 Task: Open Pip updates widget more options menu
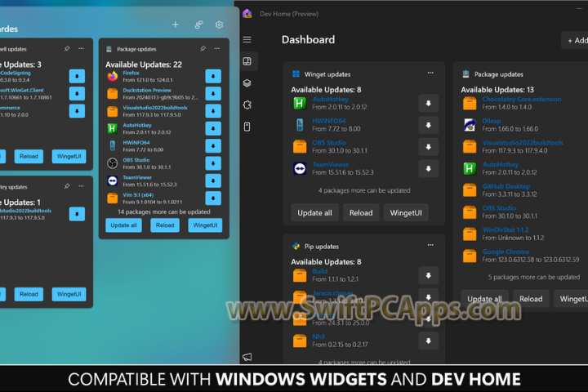(430, 245)
